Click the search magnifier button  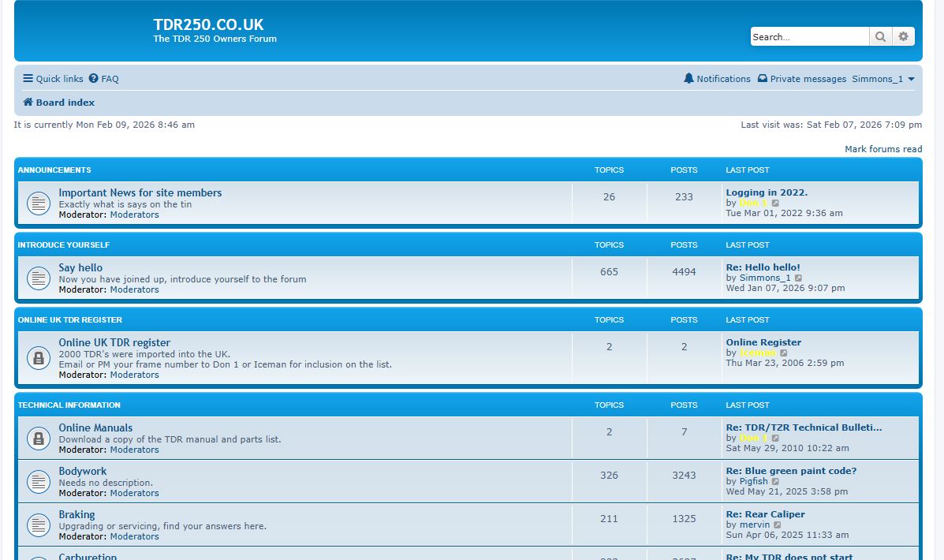coord(880,37)
